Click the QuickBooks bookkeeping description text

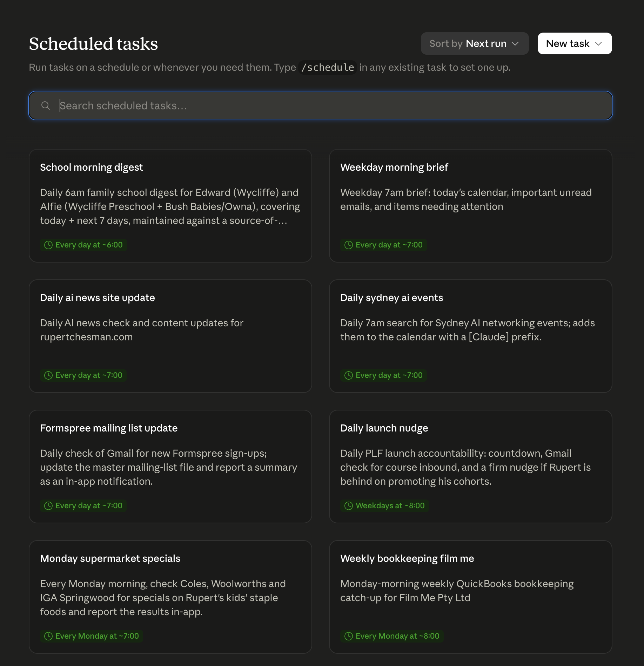pos(457,591)
